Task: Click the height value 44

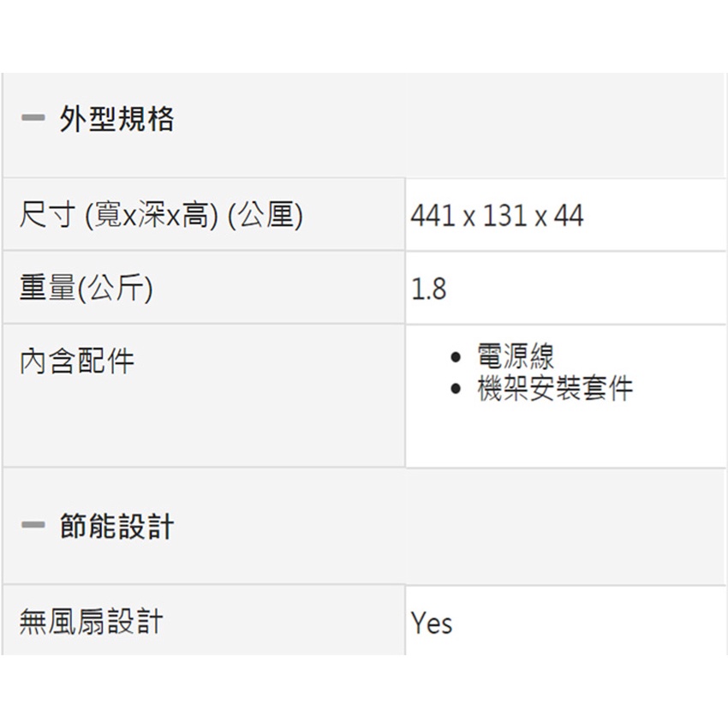Action: tap(568, 216)
